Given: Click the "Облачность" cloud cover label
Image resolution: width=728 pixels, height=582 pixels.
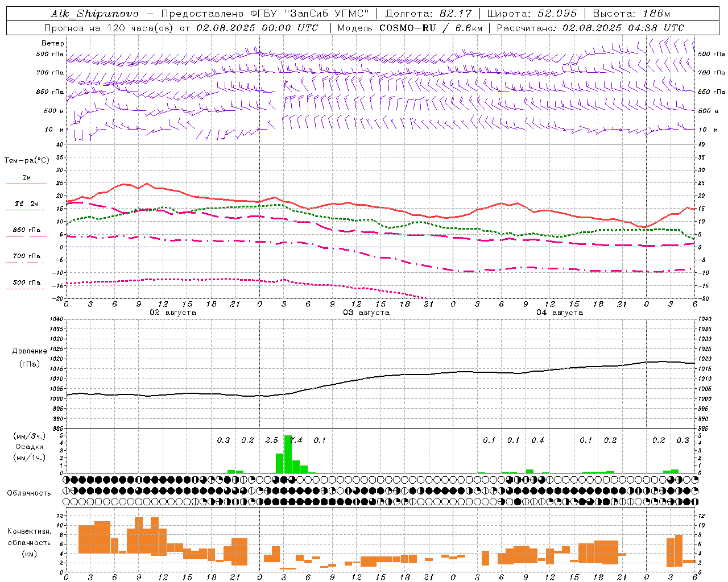Looking at the screenshot, I should point(29,493).
